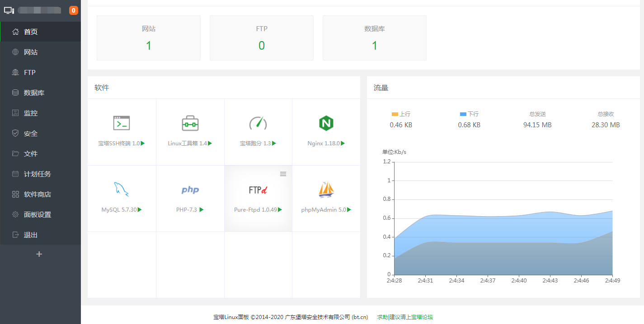Open the MySQL dolphin icon

[x=121, y=189]
